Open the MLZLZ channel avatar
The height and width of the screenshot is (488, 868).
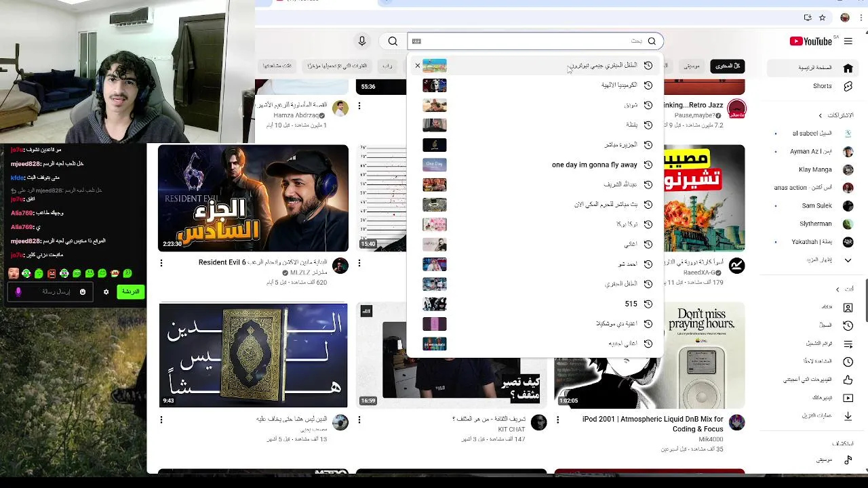pos(340,266)
